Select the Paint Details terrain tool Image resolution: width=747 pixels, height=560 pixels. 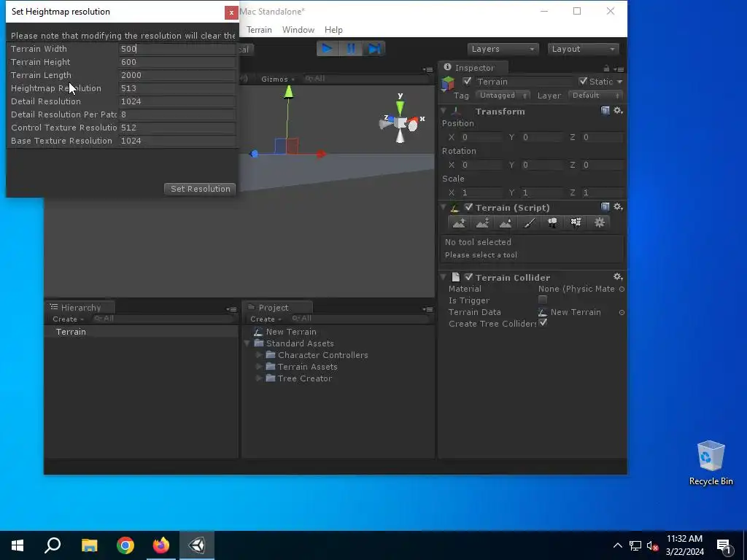coord(576,223)
